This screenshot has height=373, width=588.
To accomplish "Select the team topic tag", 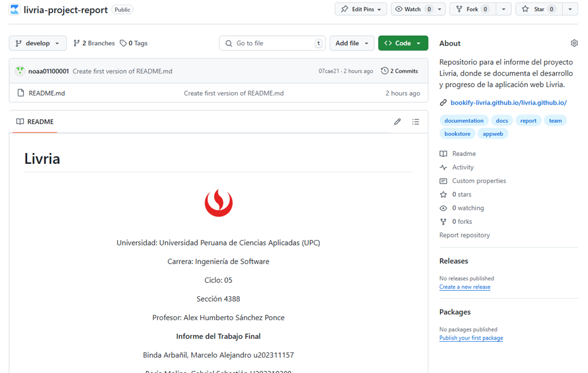I will coord(556,121).
